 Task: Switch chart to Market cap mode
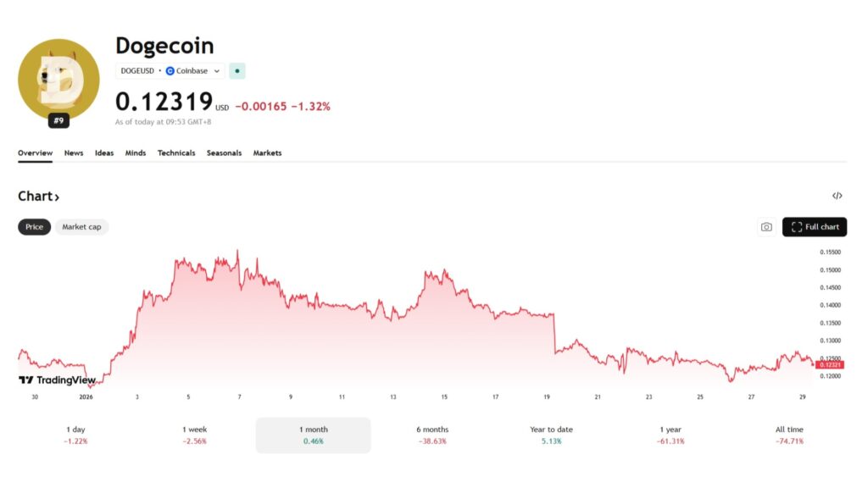pyautogui.click(x=81, y=226)
